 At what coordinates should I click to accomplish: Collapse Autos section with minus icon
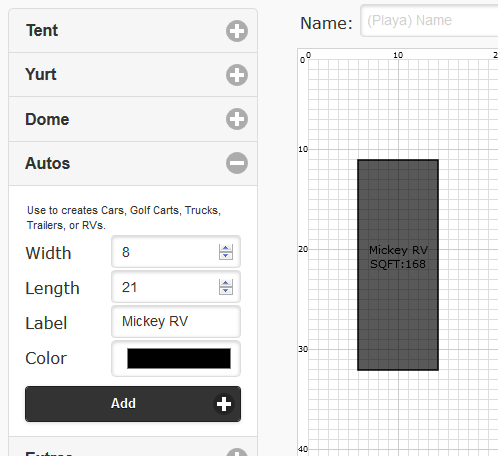(237, 163)
